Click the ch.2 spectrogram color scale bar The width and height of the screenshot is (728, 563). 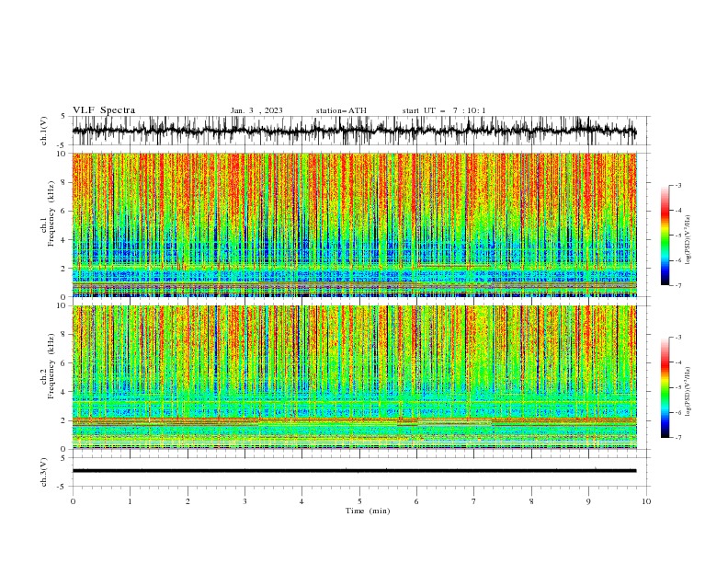pos(665,387)
